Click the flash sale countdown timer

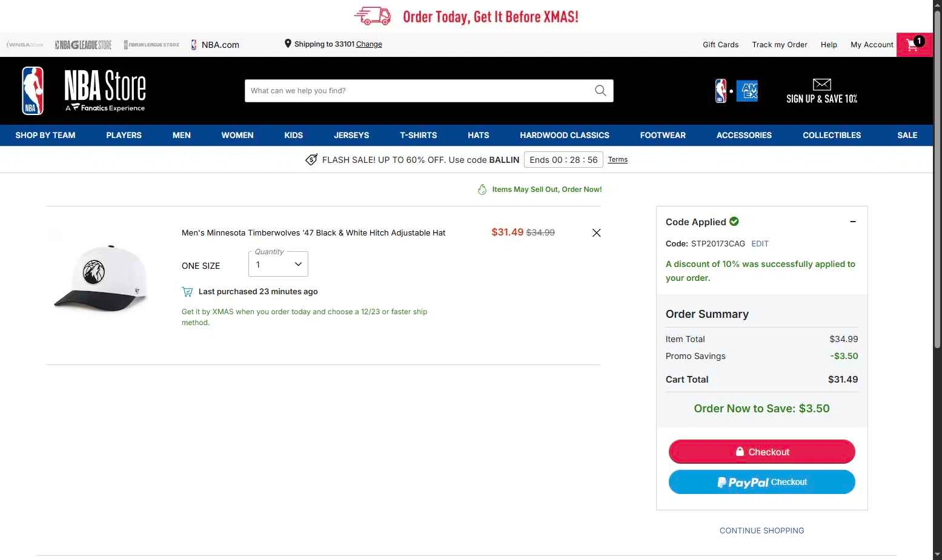point(563,160)
